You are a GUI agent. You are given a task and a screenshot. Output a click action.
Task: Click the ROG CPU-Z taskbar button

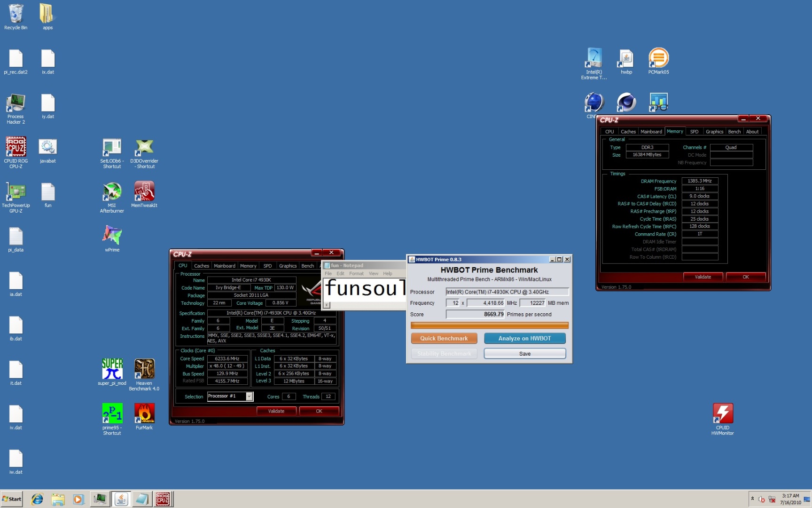163,499
